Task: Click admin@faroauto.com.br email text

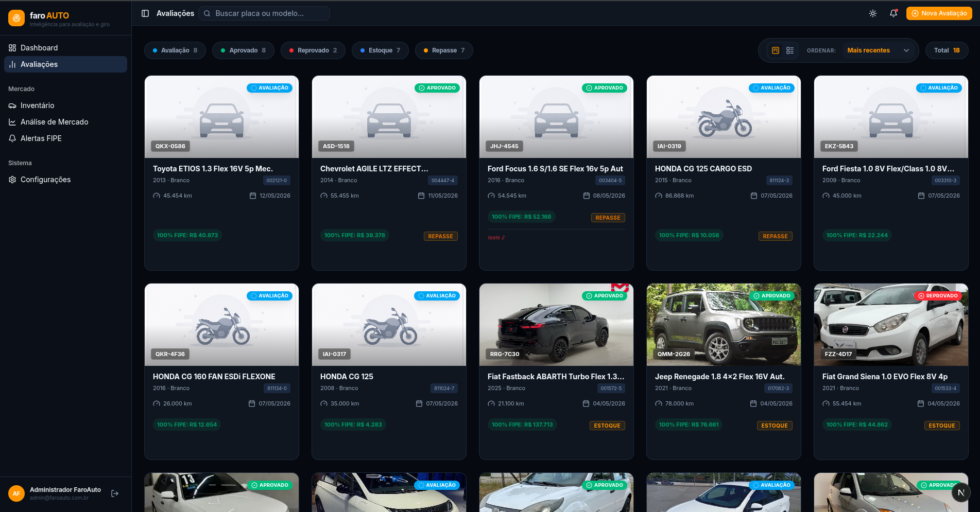Action: pos(59,498)
